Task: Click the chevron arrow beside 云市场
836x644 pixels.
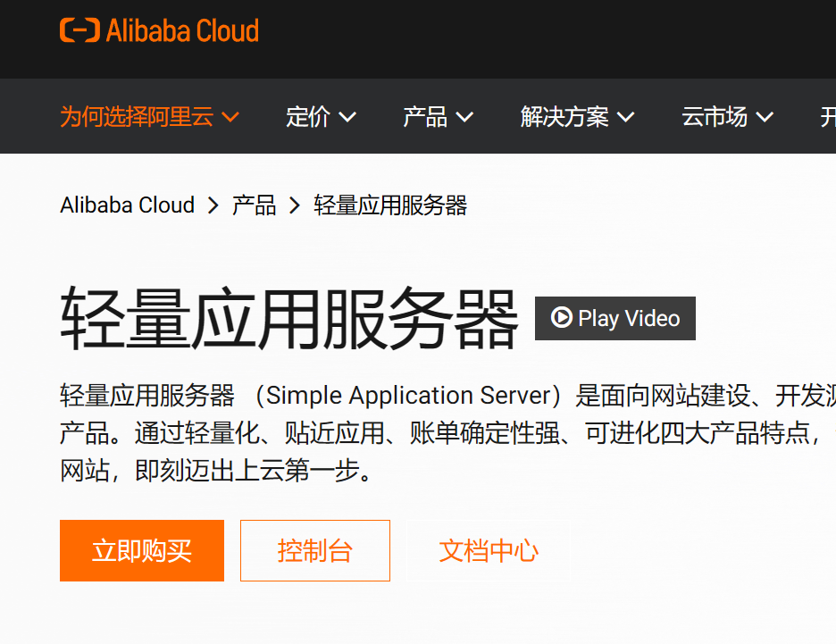Action: point(765,117)
